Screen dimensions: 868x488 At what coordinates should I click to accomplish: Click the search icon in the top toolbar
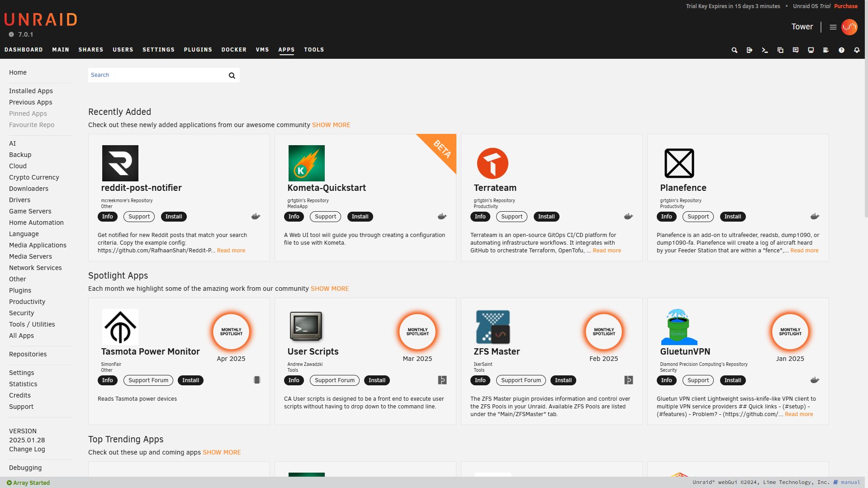(x=735, y=50)
